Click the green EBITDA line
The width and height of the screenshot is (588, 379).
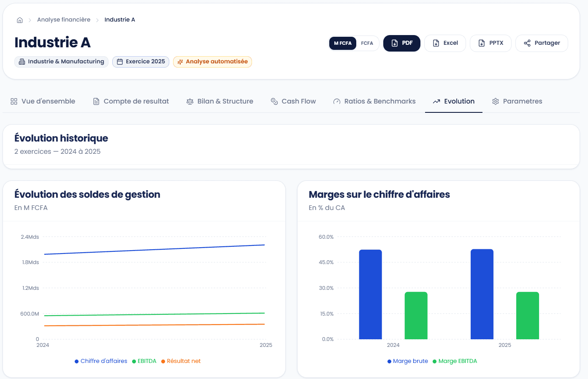click(154, 314)
